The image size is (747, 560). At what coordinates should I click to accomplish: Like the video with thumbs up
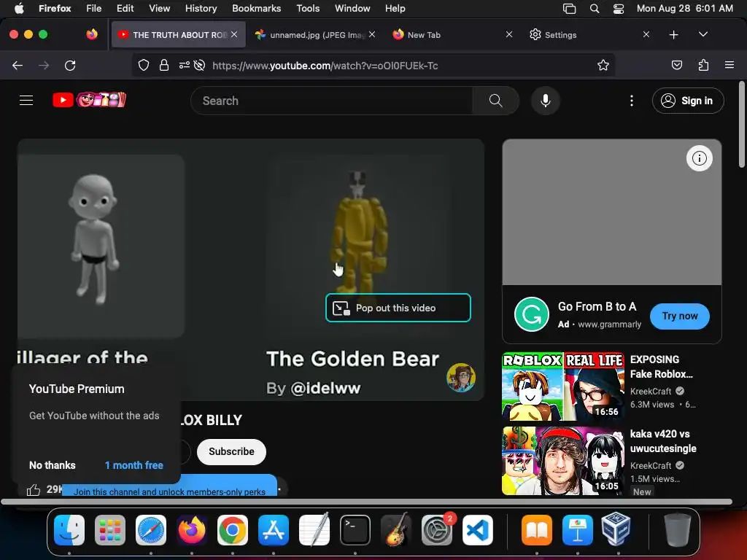pyautogui.click(x=34, y=489)
